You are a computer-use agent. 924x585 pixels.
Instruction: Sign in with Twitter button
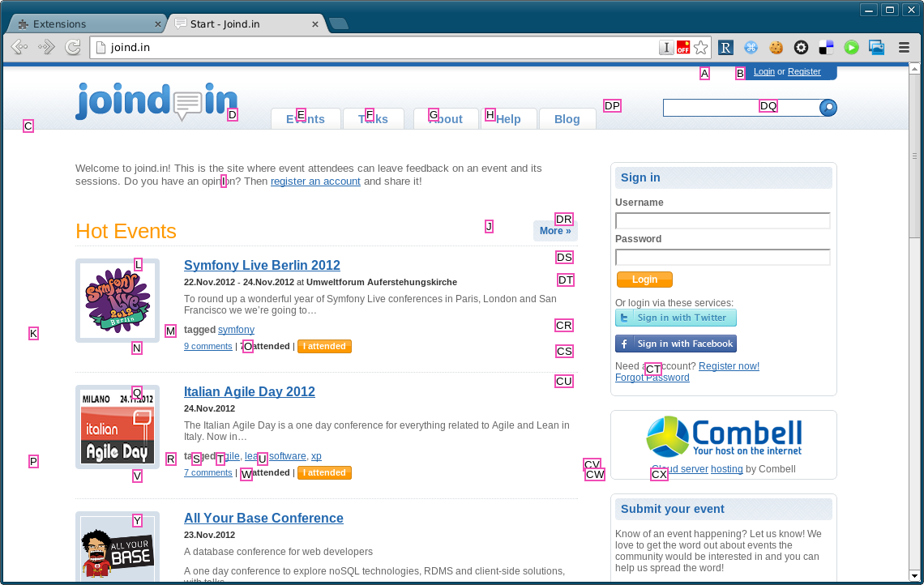coord(676,318)
